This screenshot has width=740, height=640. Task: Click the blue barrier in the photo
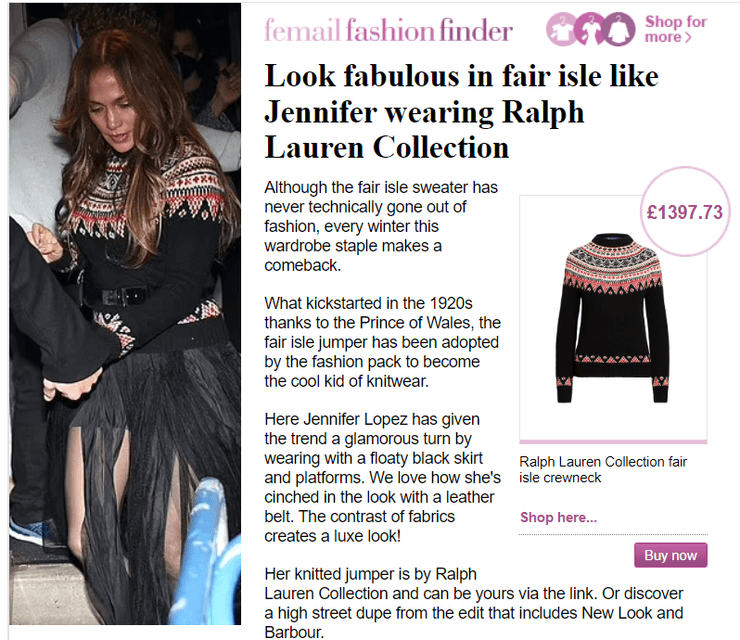coord(206,552)
